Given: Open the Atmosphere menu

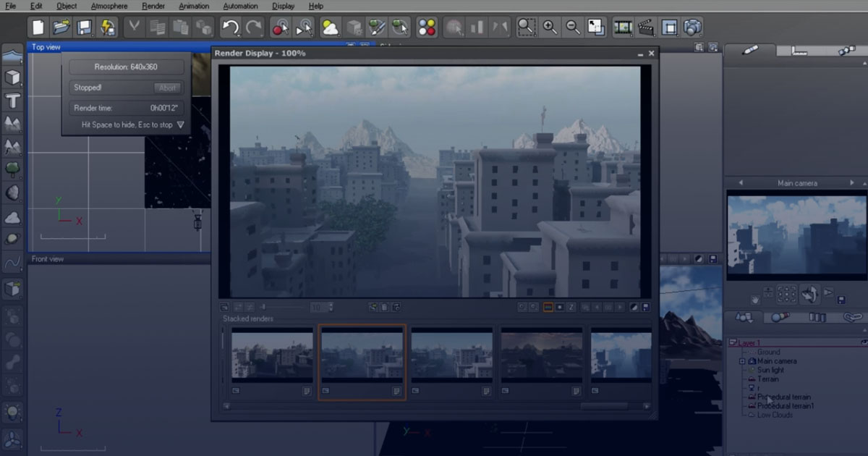Looking at the screenshot, I should click(x=109, y=6).
